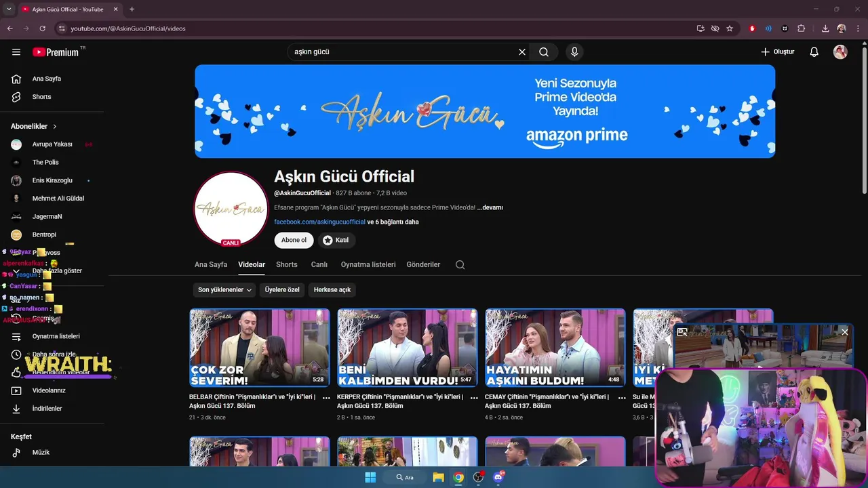868x488 pixels.
Task: Go to the YouTube Premium logo home
Action: [56, 52]
